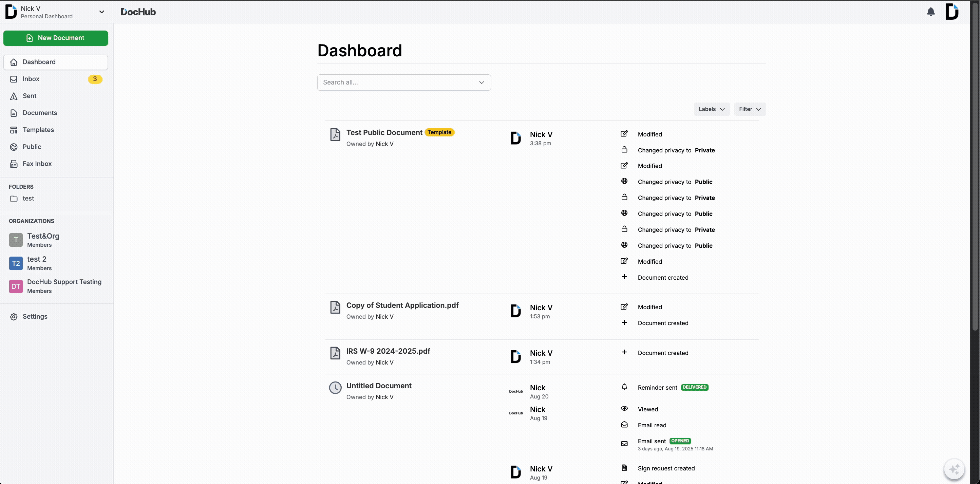Click the clock icon beside Untitled Document
Image resolution: width=980 pixels, height=484 pixels.
tap(335, 388)
